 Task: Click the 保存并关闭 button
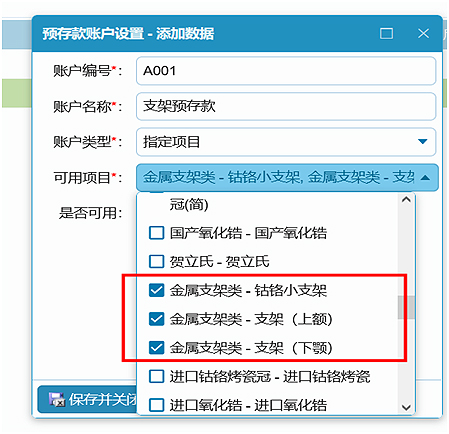point(87,399)
